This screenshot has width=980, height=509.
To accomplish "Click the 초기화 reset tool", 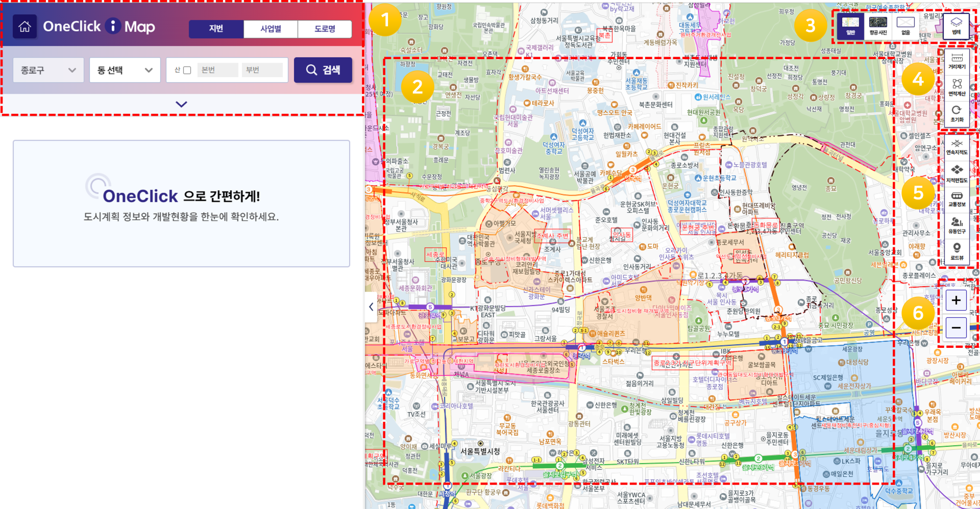I will click(x=957, y=113).
